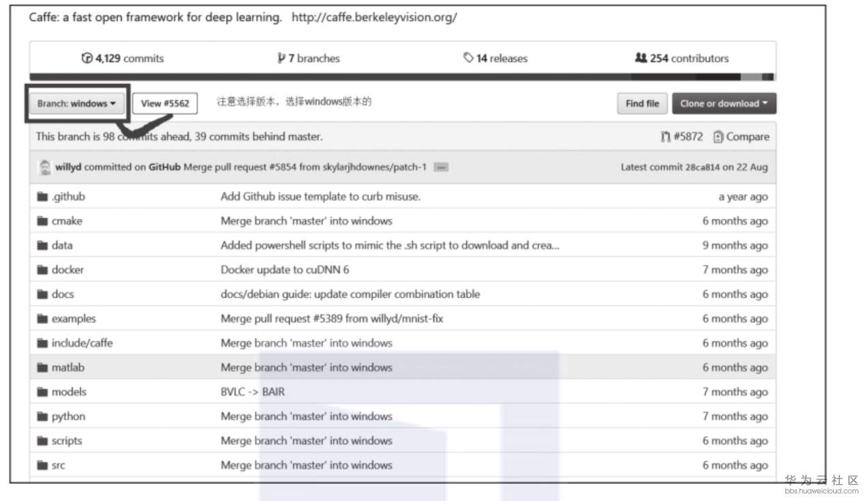Open the include/caffe folder name
868x501 pixels.
[x=82, y=343]
